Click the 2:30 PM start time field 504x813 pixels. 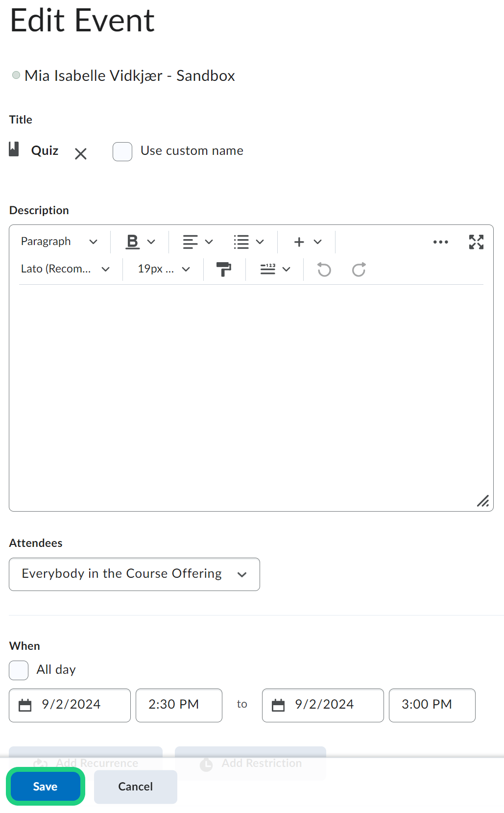tap(179, 705)
